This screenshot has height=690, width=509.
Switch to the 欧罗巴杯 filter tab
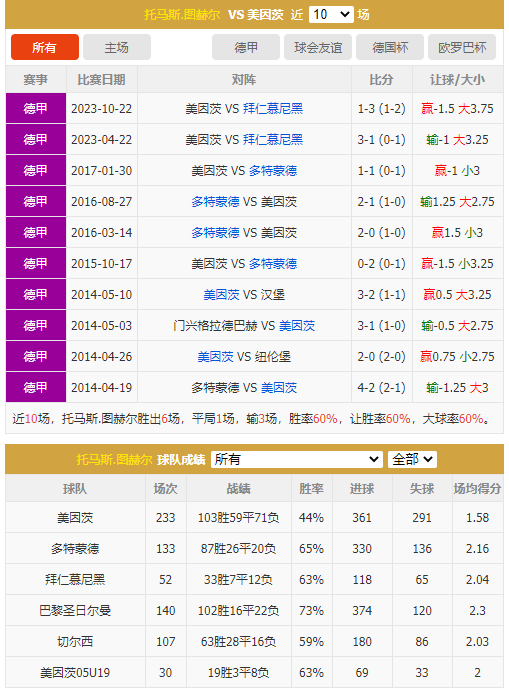coord(462,47)
